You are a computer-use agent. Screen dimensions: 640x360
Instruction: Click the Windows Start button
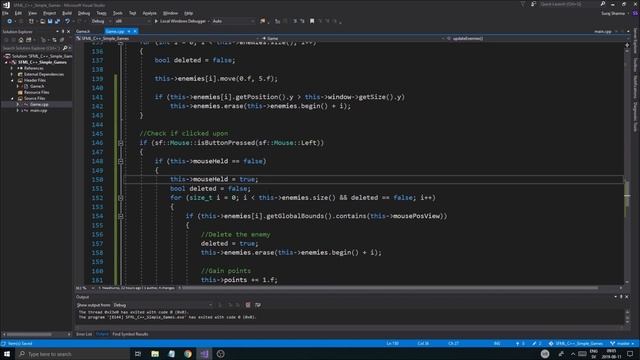(x=7, y=354)
